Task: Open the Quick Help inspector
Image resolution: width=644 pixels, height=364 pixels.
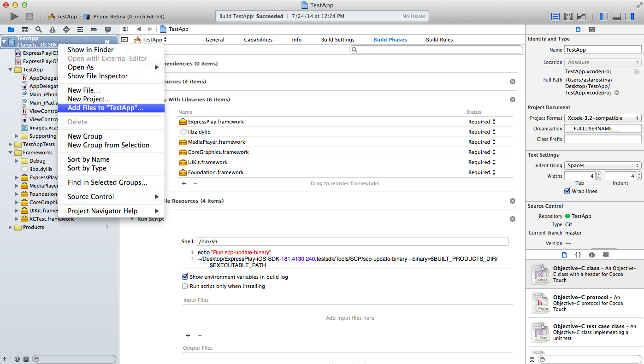Action: [x=592, y=29]
